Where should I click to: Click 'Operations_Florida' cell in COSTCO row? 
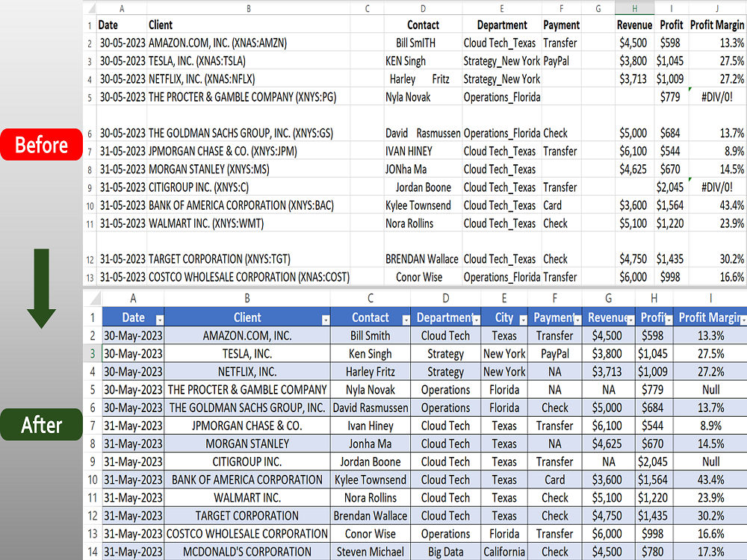coord(502,277)
